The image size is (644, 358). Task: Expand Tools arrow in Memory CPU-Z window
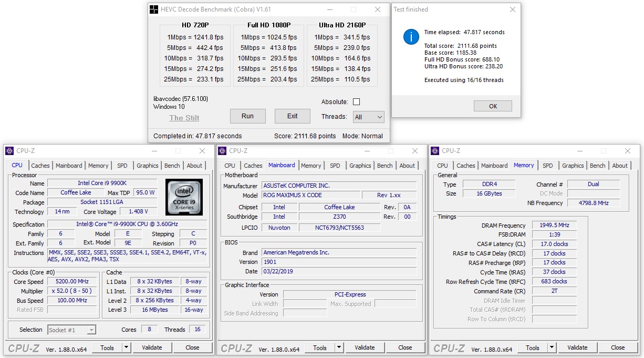(x=552, y=347)
